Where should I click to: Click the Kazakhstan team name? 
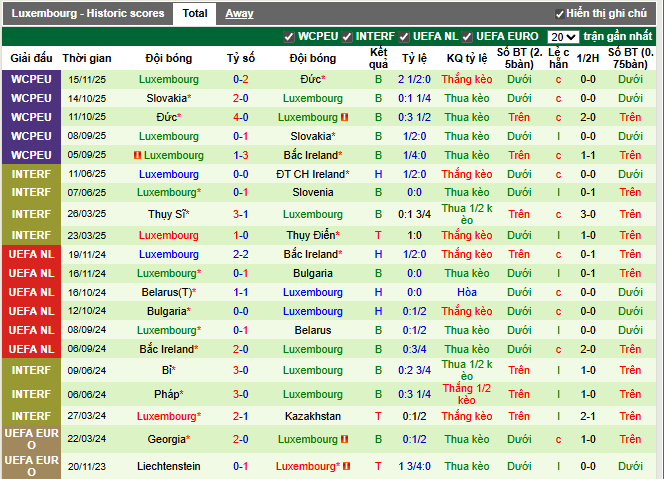(x=313, y=416)
